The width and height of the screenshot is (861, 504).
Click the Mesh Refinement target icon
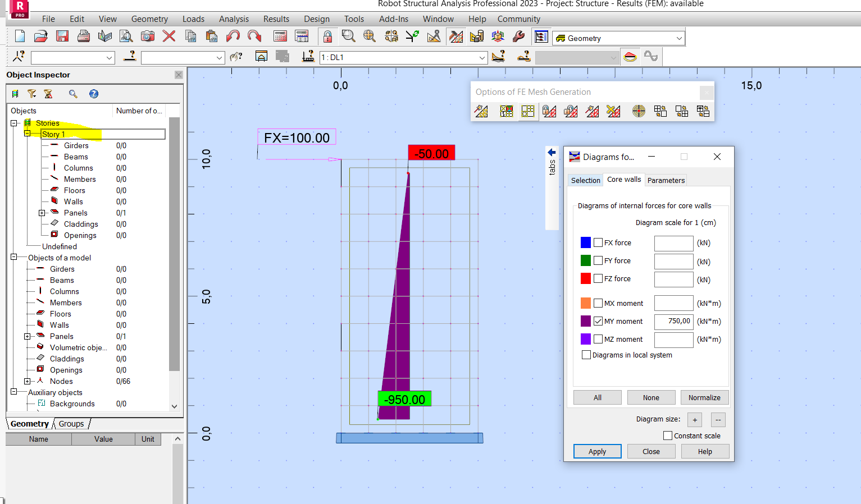pos(638,111)
